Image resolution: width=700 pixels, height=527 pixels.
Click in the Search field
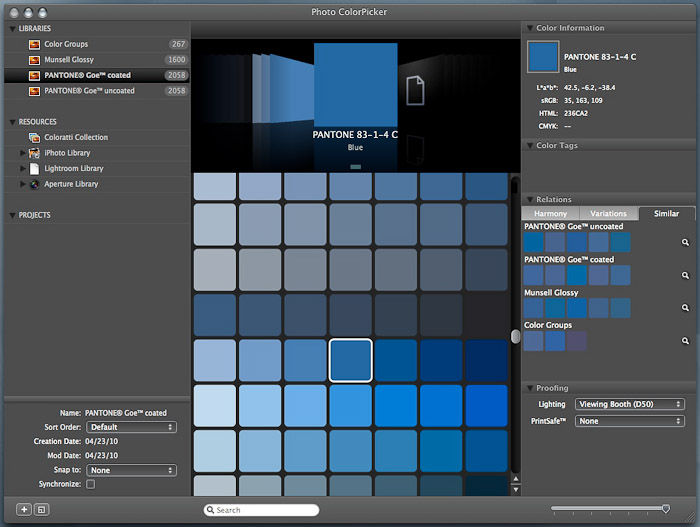click(262, 510)
